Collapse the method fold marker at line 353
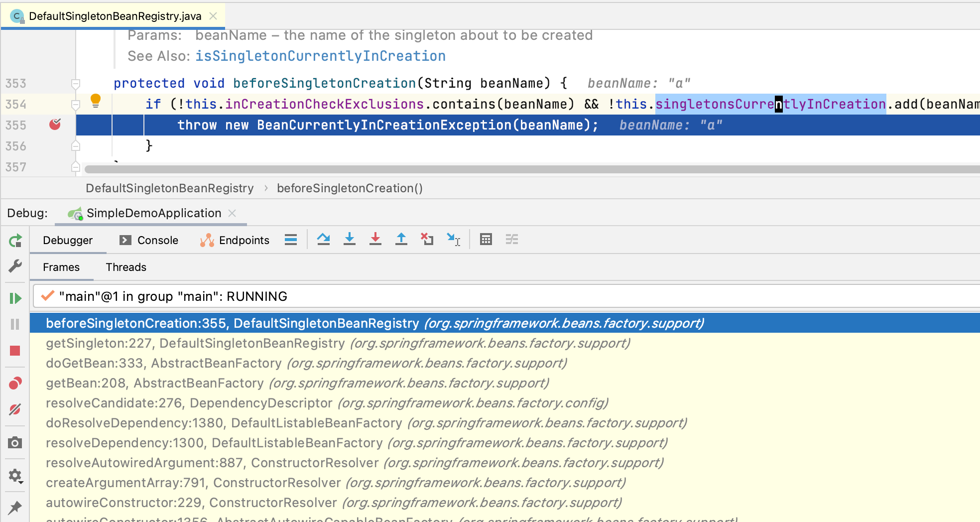This screenshot has width=980, height=522. (x=76, y=84)
